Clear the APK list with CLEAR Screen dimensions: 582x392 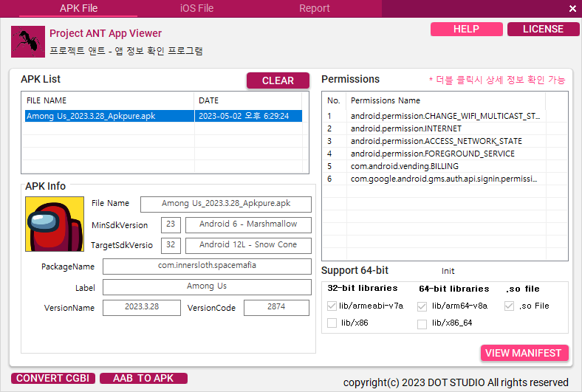pos(278,80)
